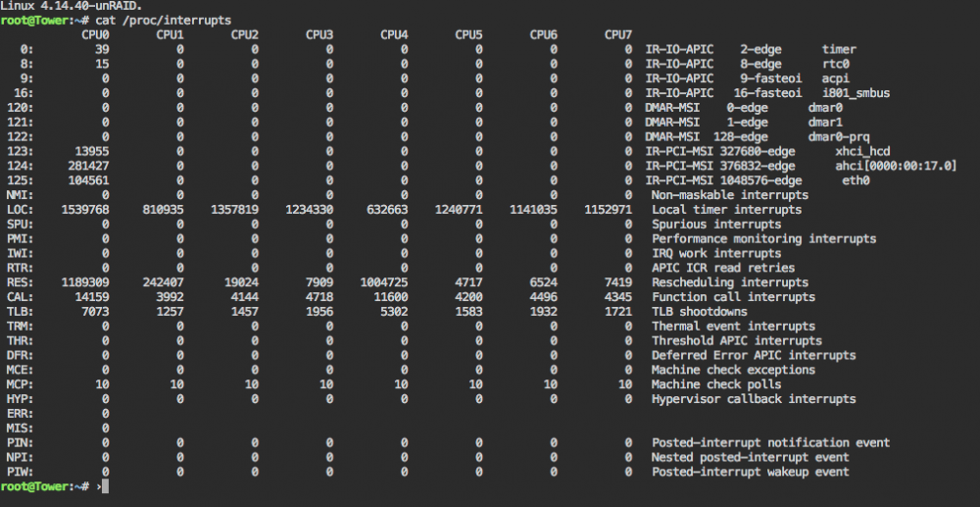Screen dimensions: 980x507
Task: Click the 'ahci[0000:00:17.0]' device name
Action: click(x=897, y=166)
